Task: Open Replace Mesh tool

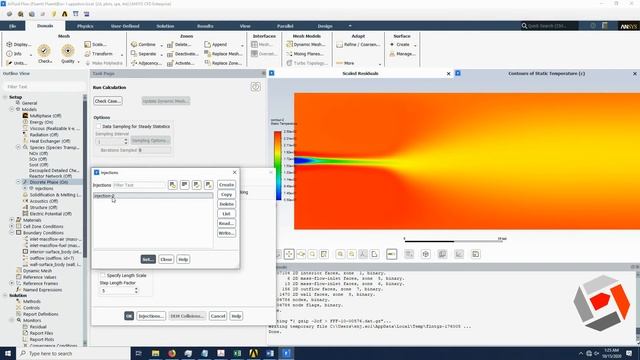Action: pos(223,53)
